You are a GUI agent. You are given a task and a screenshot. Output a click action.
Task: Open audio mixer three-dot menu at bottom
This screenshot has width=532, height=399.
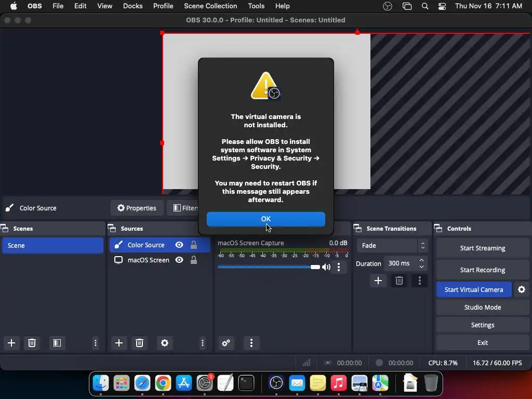(x=251, y=343)
